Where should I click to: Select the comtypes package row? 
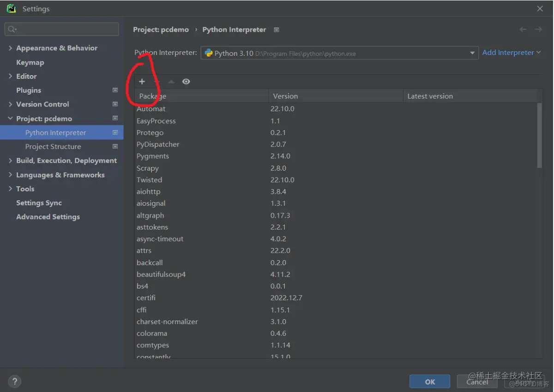pos(336,345)
